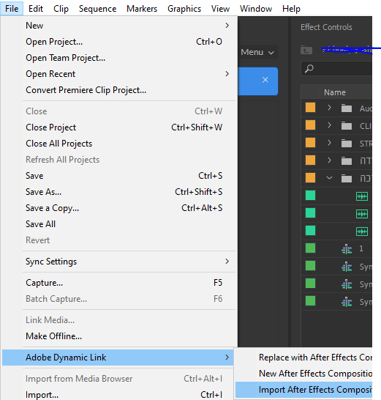Open the Sequence menu
Viewport: 381px width, 400px height.
[97, 8]
